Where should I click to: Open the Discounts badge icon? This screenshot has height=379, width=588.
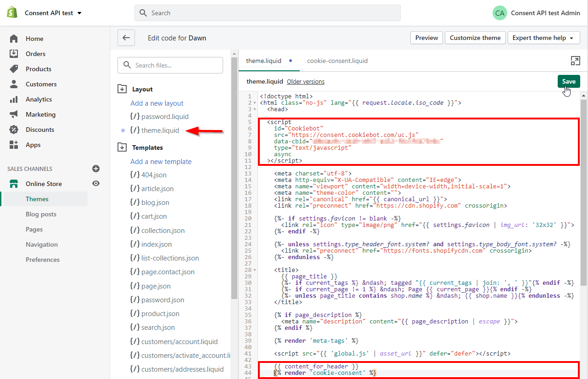coord(14,130)
